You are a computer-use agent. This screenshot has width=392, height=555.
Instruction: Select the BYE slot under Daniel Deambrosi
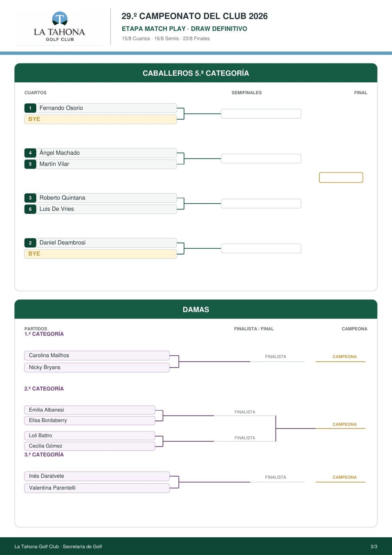pyautogui.click(x=101, y=254)
